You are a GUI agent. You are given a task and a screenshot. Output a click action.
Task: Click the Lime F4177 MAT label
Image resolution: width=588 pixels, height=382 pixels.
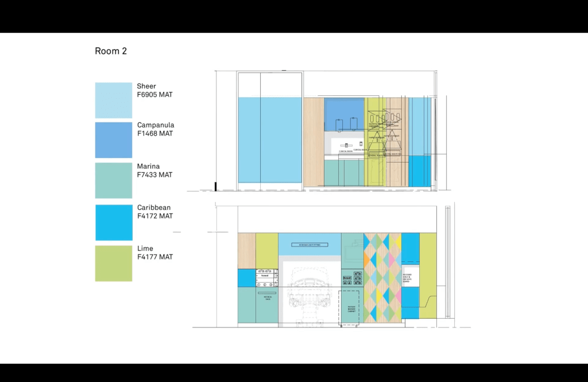154,253
